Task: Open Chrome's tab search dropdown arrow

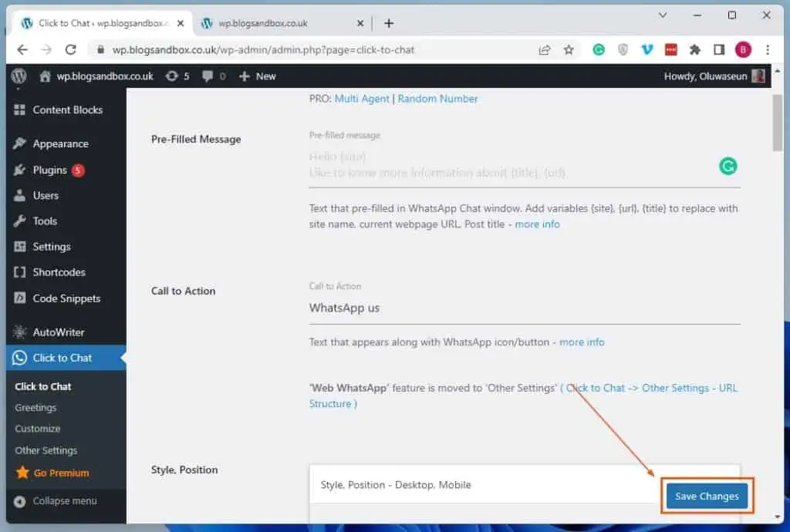Action: pos(662,15)
